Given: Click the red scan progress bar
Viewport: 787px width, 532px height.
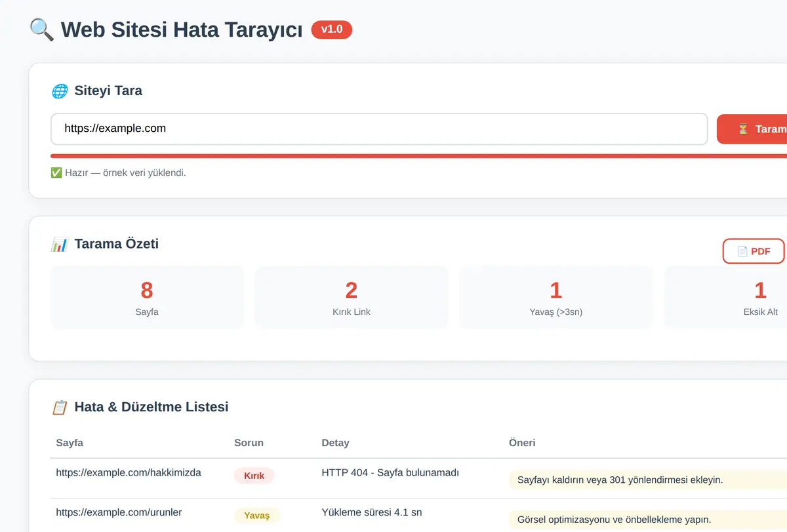Looking at the screenshot, I should (418, 156).
